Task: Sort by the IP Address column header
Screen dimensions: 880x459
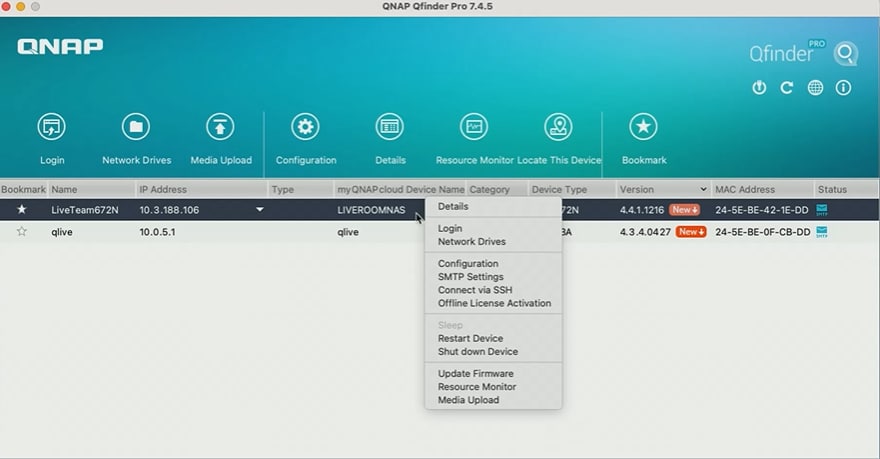Action: (x=201, y=189)
